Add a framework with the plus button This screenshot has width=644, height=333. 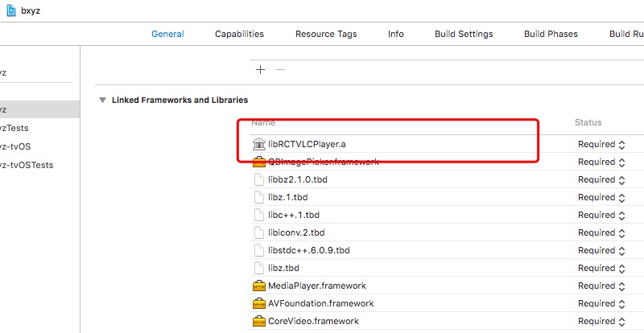(260, 70)
